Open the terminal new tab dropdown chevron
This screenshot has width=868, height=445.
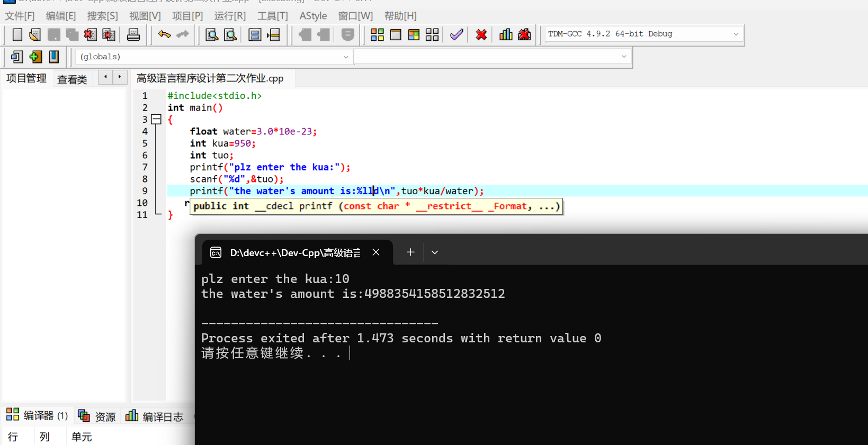pos(435,252)
